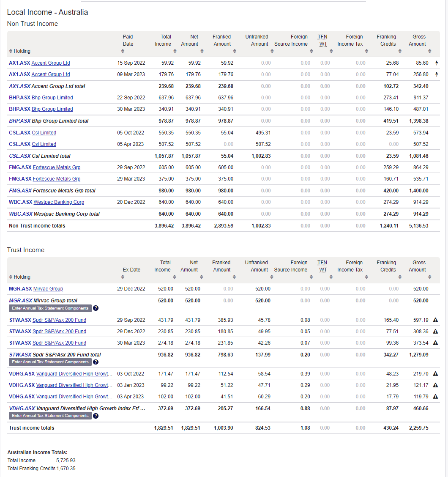This screenshot has height=477, width=448.
Task: Sort Trust table by Gross Amount
Action: [x=430, y=277]
